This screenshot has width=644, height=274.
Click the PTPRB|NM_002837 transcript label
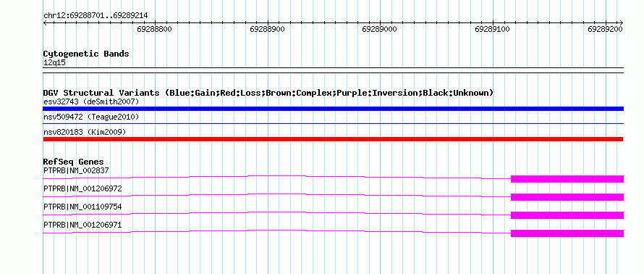pyautogui.click(x=76, y=170)
